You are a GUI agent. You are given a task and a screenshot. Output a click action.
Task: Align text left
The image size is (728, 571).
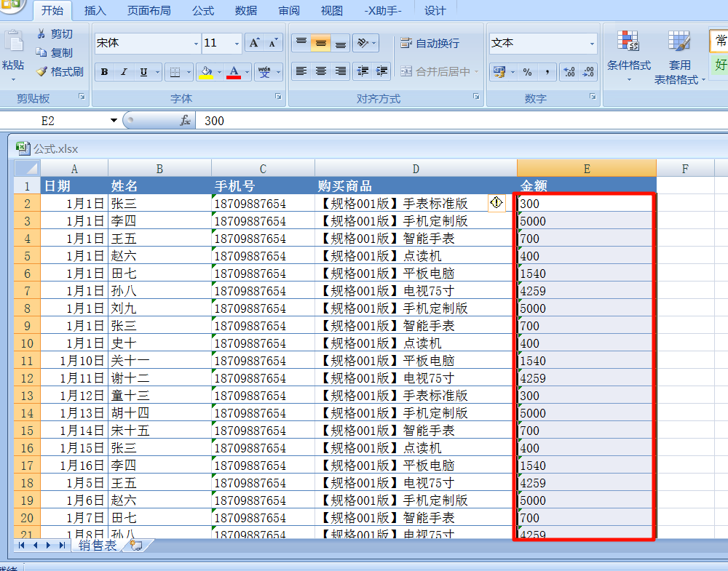click(301, 71)
